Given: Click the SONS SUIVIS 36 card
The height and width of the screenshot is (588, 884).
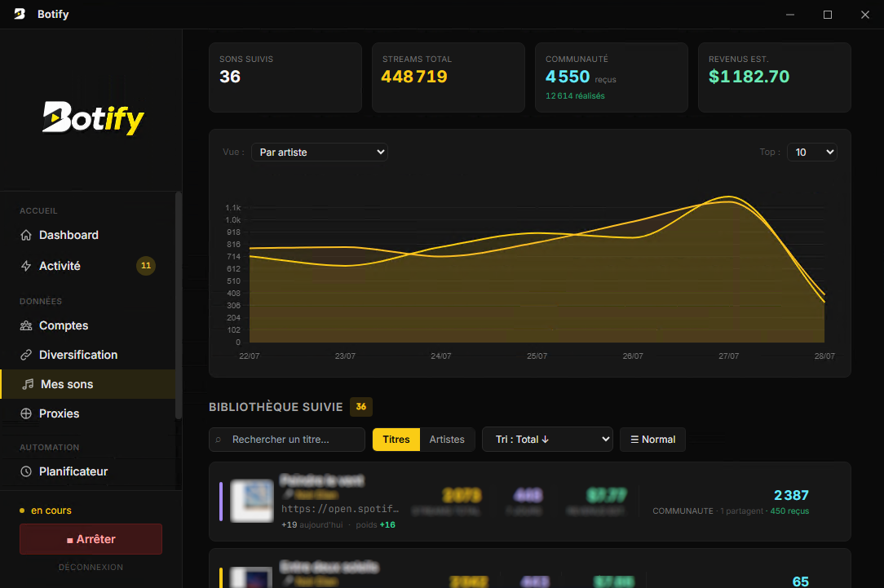Looking at the screenshot, I should pos(285,77).
